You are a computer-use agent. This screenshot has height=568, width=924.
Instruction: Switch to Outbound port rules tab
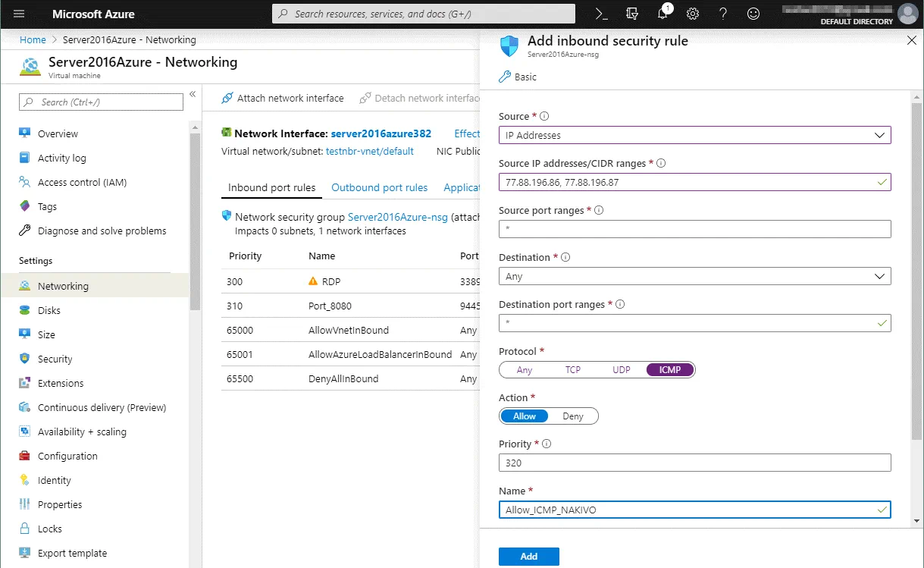coord(379,187)
